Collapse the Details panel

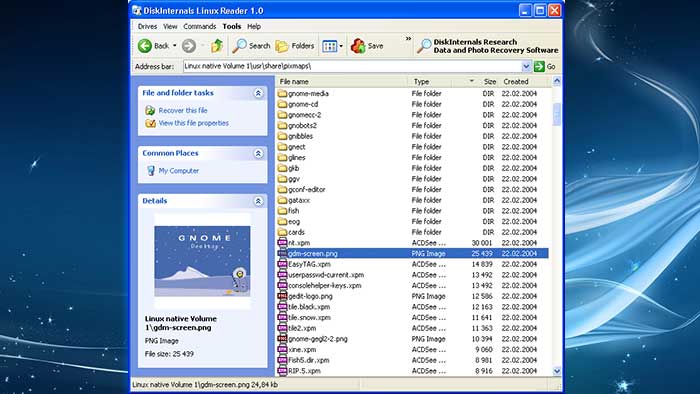tap(258, 201)
